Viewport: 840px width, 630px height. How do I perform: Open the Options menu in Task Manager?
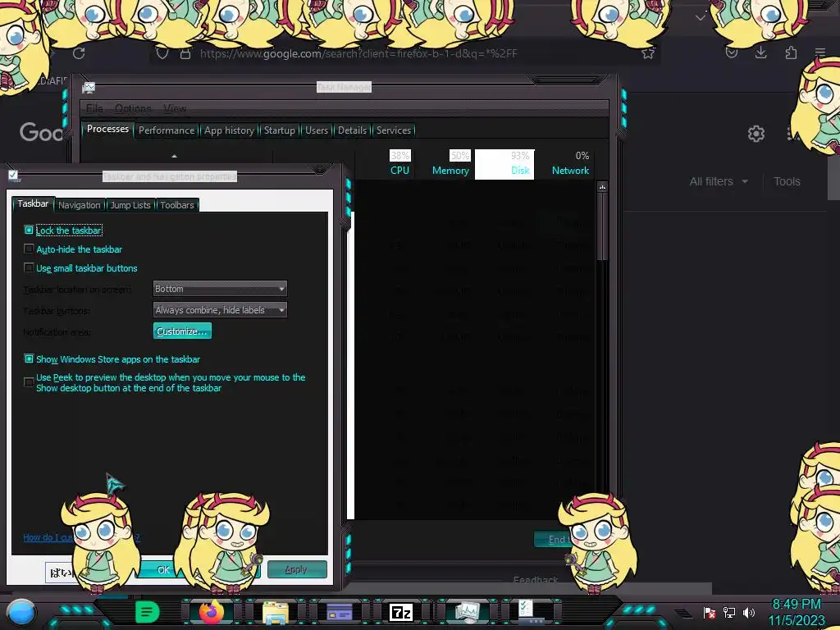(x=133, y=109)
